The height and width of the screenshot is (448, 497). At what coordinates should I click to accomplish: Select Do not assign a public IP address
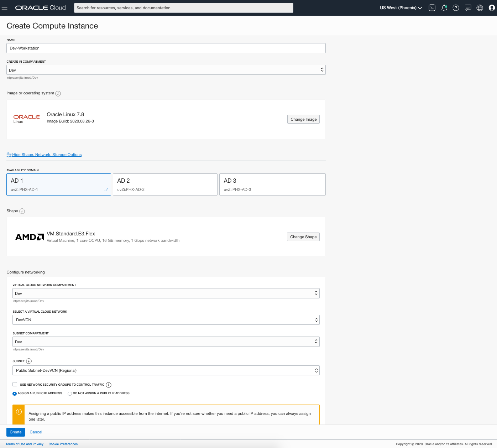(x=70, y=394)
